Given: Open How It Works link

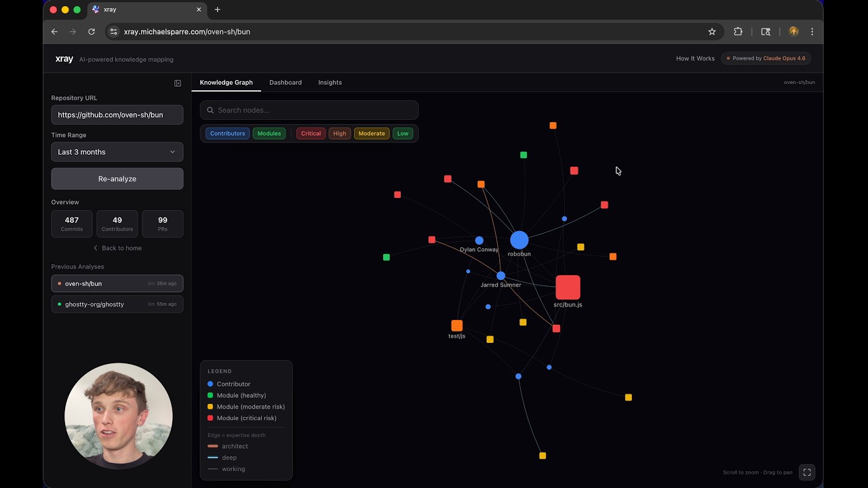Looking at the screenshot, I should pos(695,58).
